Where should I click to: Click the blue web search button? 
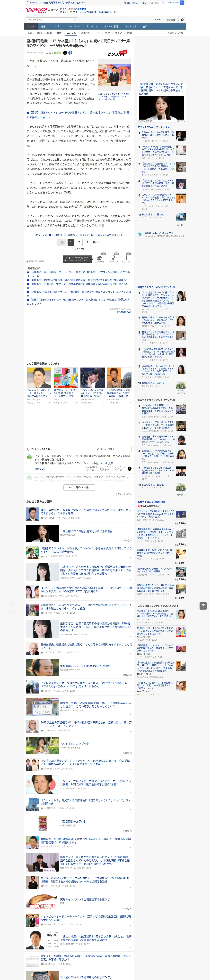click(182, 3)
